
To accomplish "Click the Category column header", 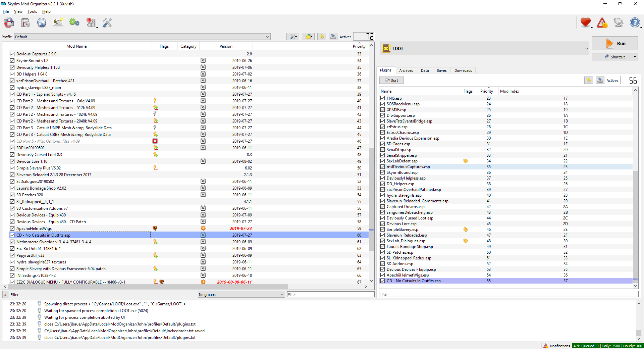I will pos(189,46).
